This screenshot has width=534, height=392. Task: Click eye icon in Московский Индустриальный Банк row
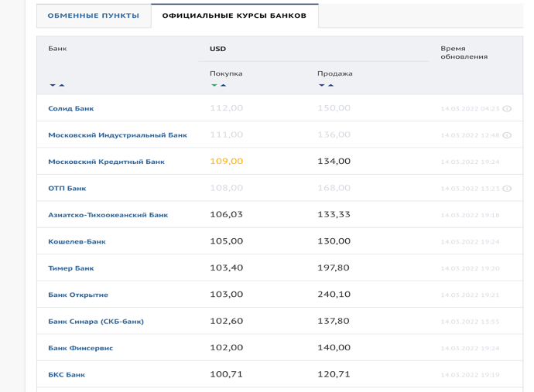coord(507,135)
